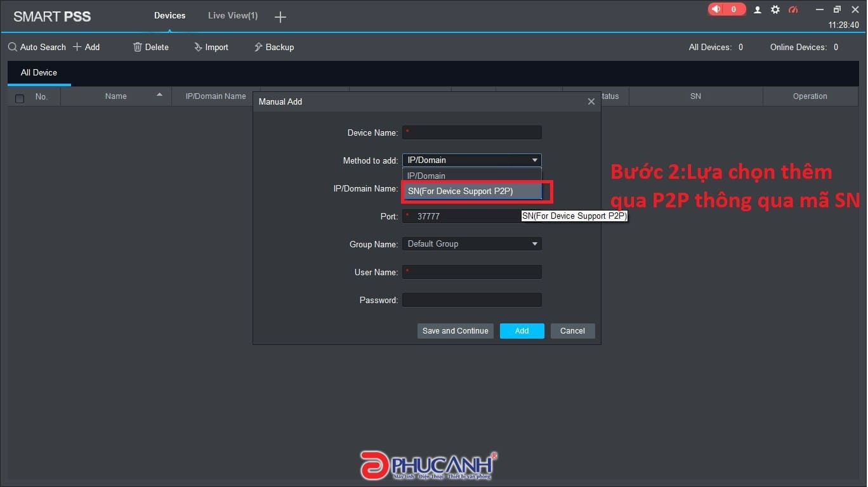
Task: Close the Manual Add dialog
Action: 591,101
